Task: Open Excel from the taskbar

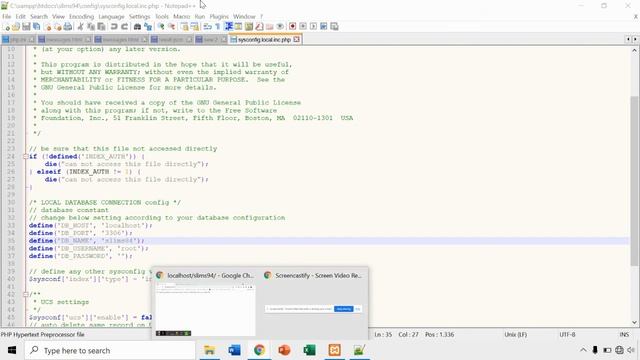Action: [309, 350]
